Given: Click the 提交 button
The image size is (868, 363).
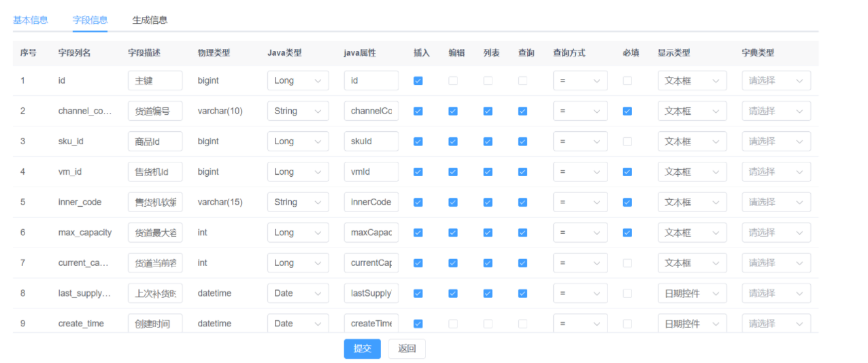Looking at the screenshot, I should tap(363, 349).
